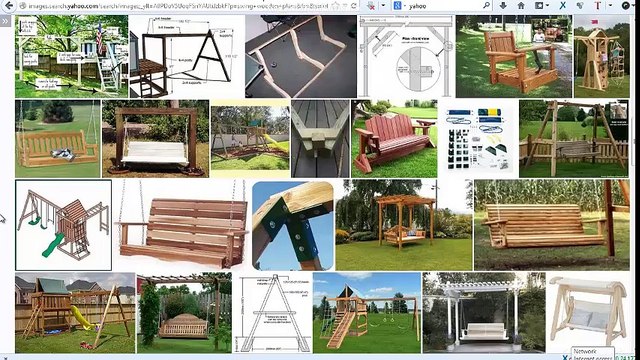
Task: Open the white cushioned swing in dark frame
Action: pyautogui.click(x=155, y=139)
